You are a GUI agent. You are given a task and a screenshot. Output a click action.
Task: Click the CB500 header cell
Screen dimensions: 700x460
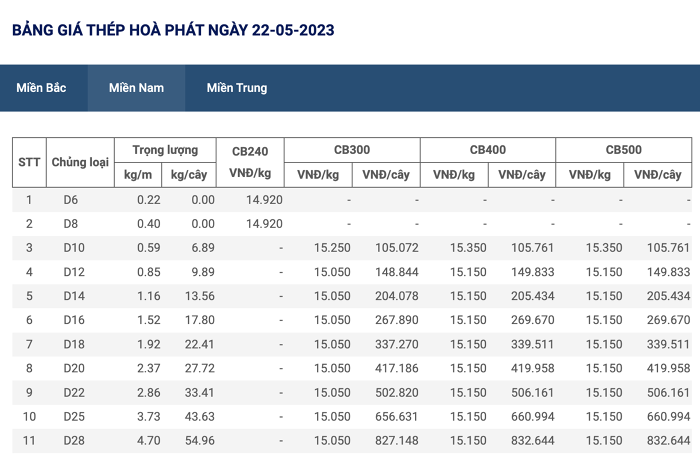623,150
